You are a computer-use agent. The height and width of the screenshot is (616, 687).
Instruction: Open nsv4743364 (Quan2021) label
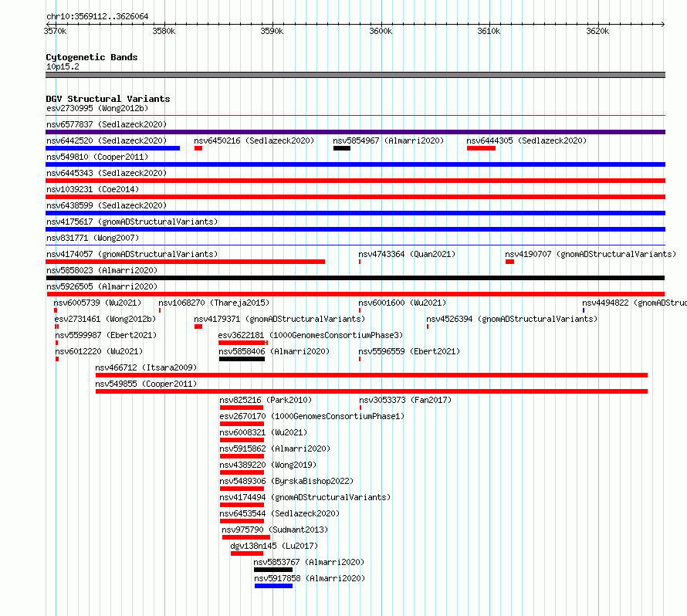click(x=407, y=254)
